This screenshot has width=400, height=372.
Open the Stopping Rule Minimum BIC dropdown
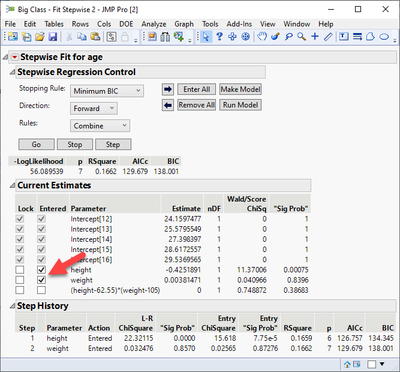[107, 91]
